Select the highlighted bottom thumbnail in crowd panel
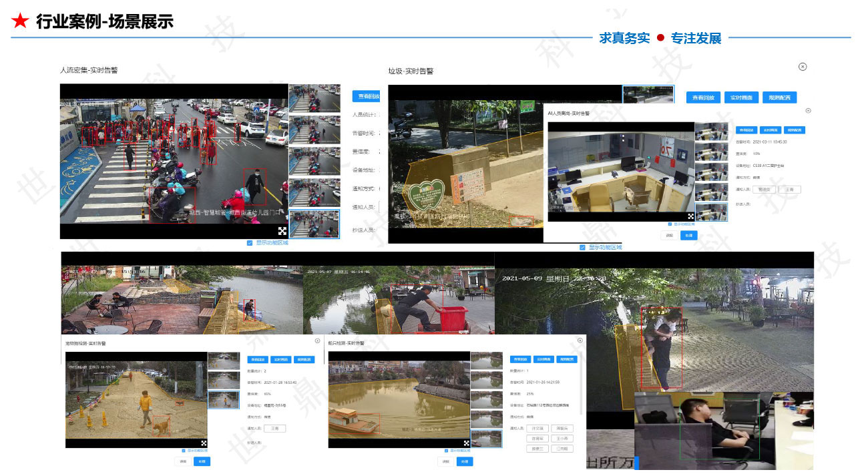 (314, 224)
